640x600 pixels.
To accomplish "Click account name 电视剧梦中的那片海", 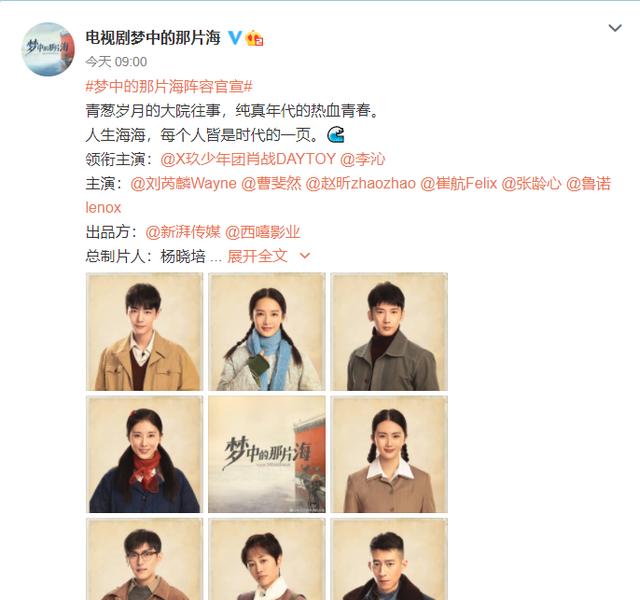I will [153, 38].
